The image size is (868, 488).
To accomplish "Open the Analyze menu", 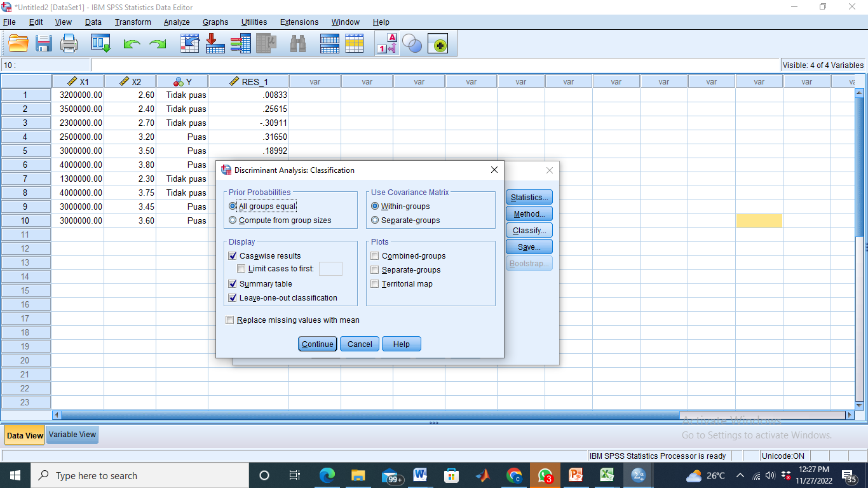I will 176,22.
